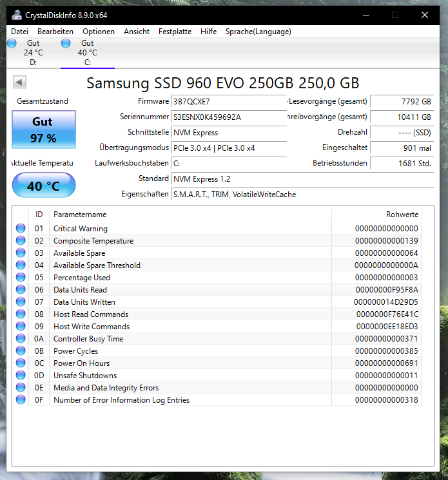Open the Bearbeiten menu
The height and width of the screenshot is (480, 448).
[55, 32]
